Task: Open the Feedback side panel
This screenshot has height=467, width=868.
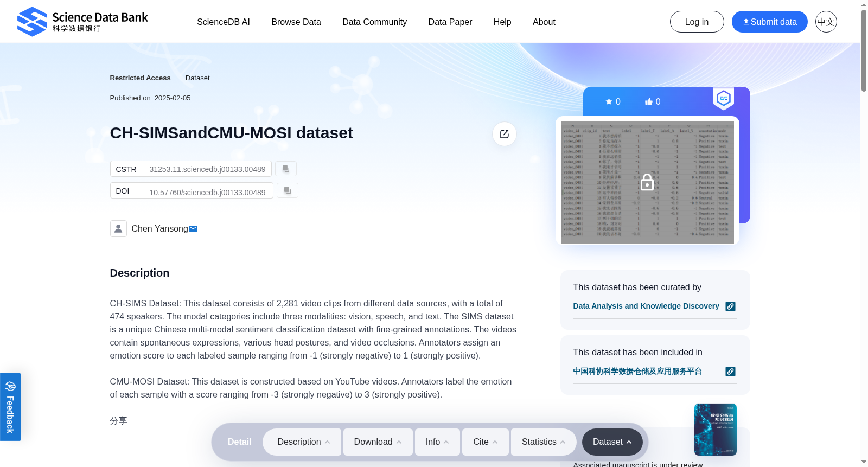Action: click(10, 407)
